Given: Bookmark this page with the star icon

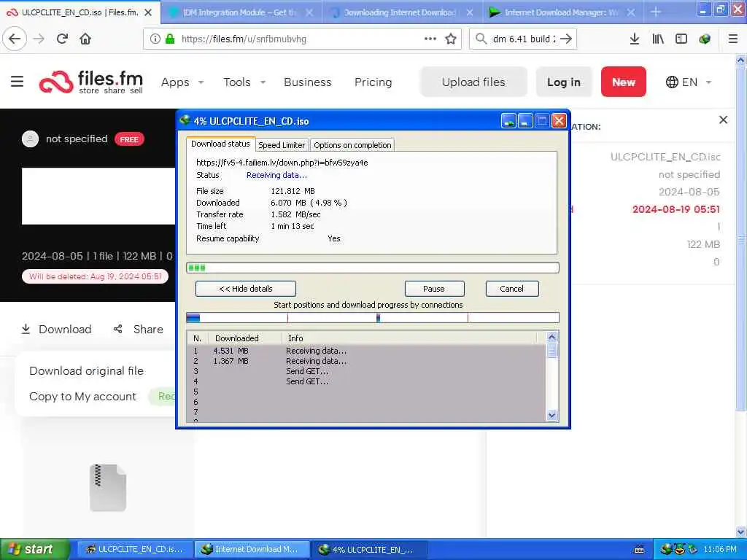Looking at the screenshot, I should coord(451,39).
